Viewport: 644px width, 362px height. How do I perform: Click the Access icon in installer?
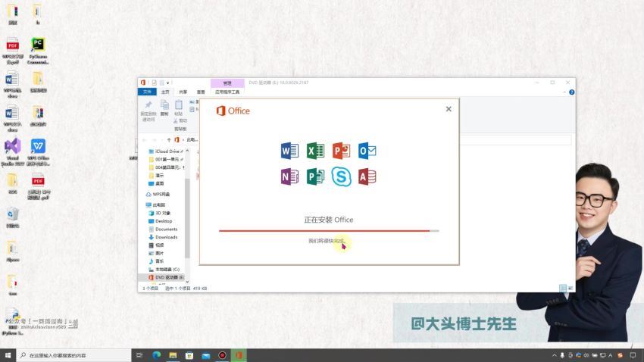(x=367, y=176)
